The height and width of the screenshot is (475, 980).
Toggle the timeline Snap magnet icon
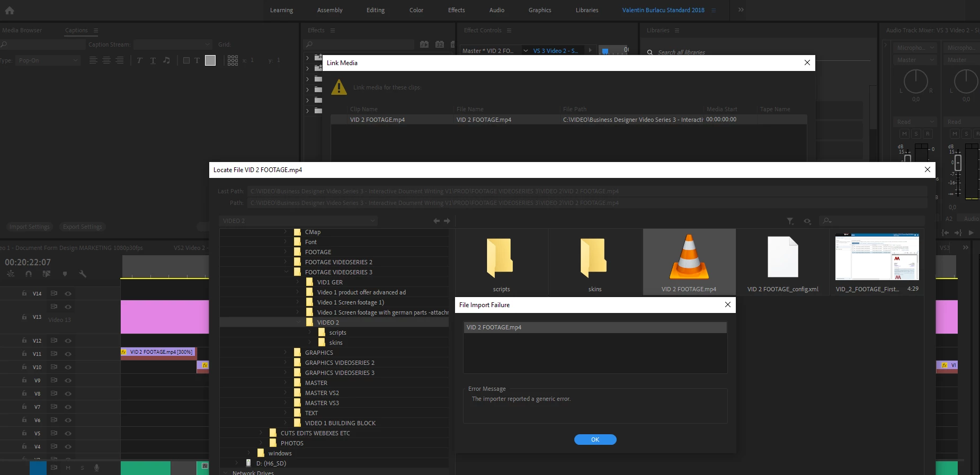click(x=29, y=274)
